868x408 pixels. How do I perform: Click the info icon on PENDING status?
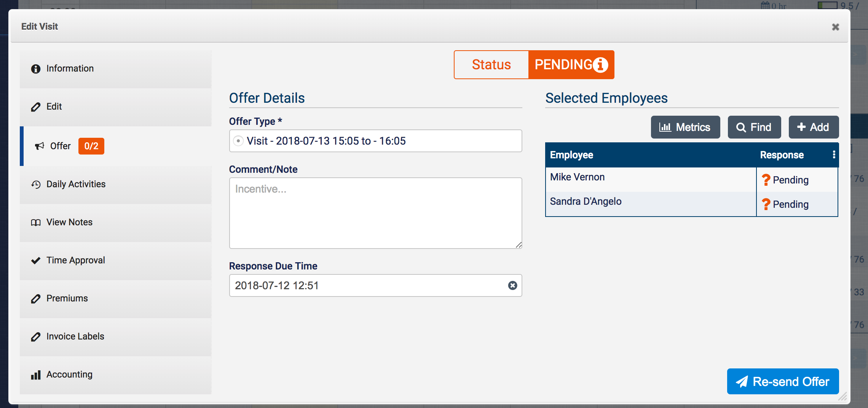click(x=600, y=65)
